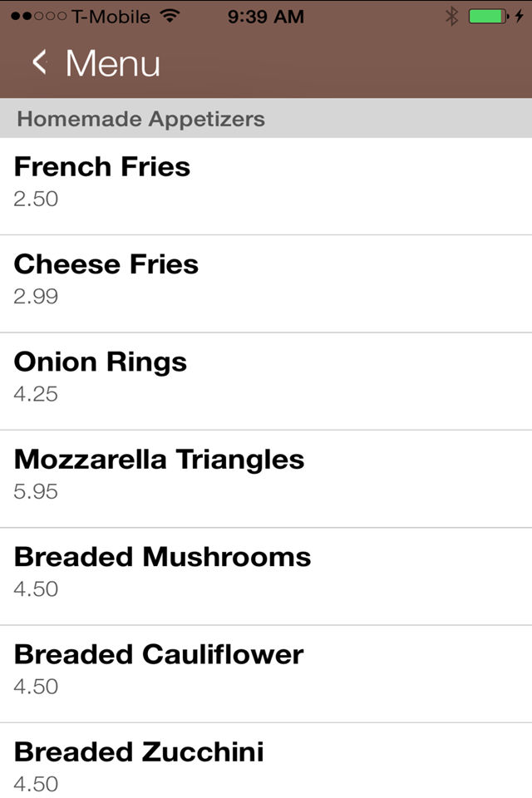Image resolution: width=532 pixels, height=798 pixels.
Task: Tap the back chevron arrow
Action: tap(40, 62)
